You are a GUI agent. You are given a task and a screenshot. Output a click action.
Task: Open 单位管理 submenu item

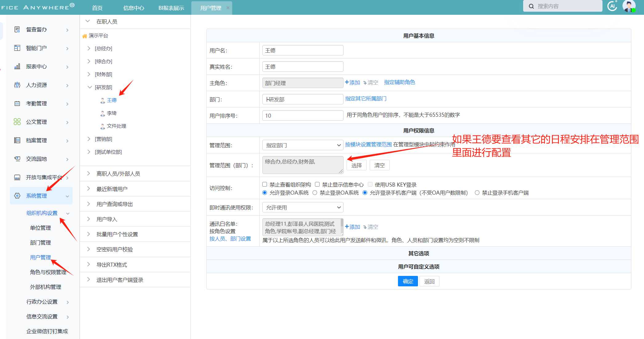pyautogui.click(x=41, y=228)
